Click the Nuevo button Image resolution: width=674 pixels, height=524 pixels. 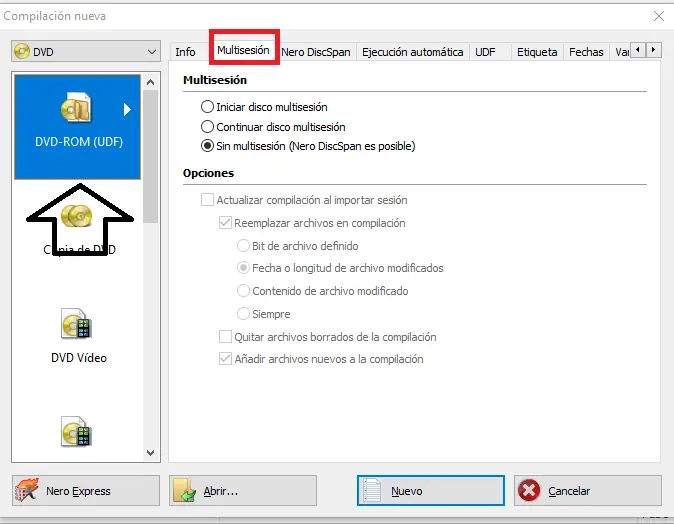[x=431, y=490]
